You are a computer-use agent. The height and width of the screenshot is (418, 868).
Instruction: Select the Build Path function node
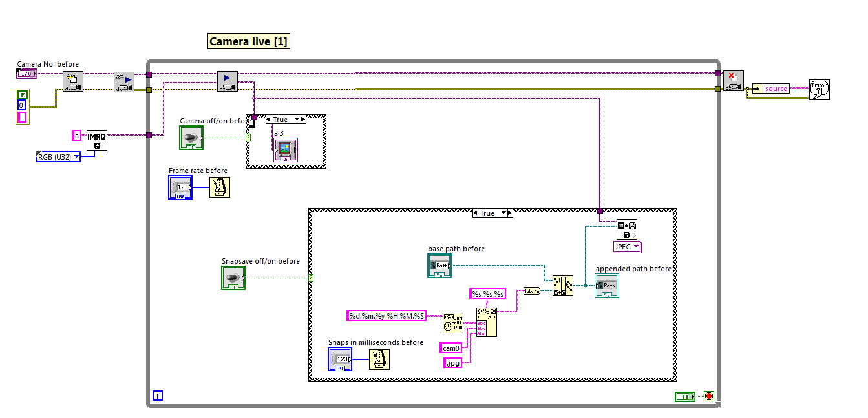[x=563, y=285]
